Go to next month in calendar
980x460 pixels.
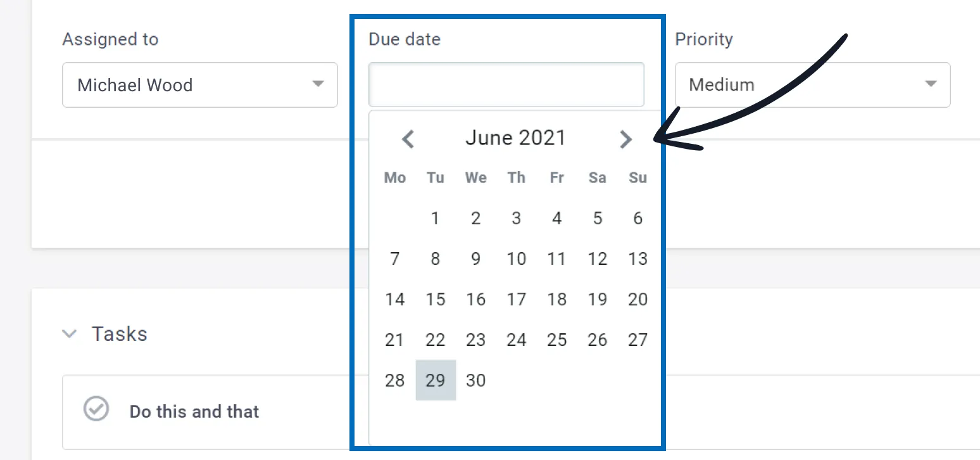click(625, 139)
